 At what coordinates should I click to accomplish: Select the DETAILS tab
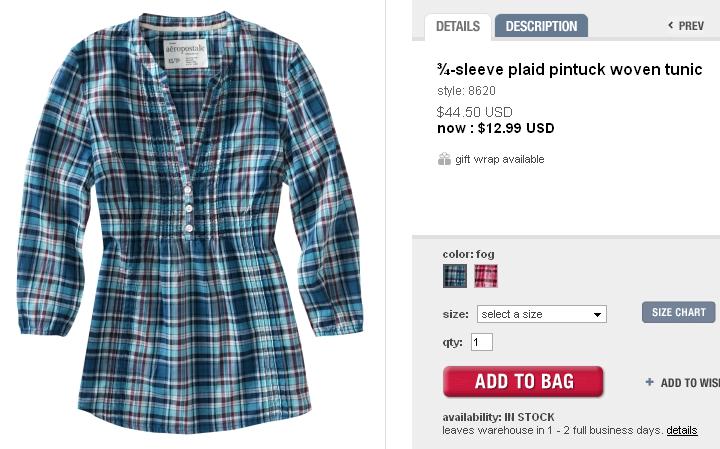(x=458, y=27)
